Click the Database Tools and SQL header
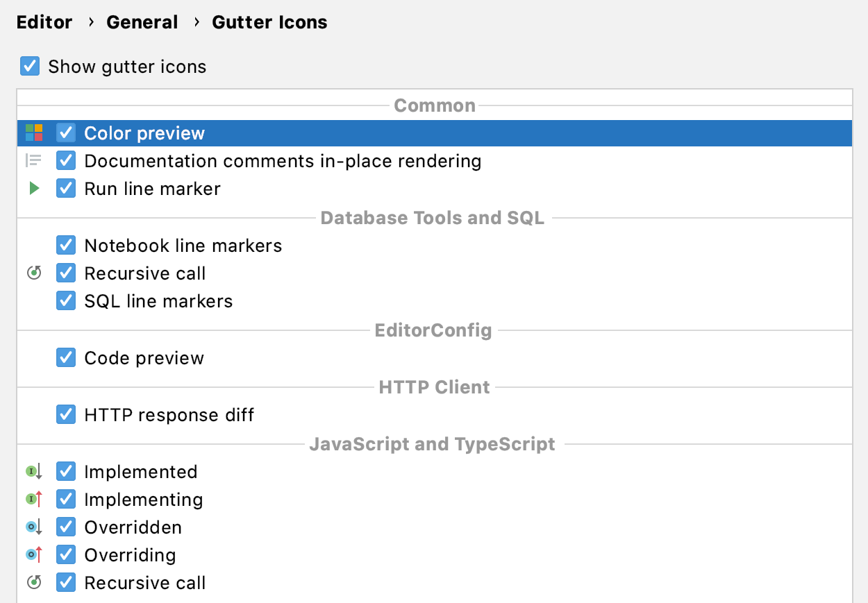The height and width of the screenshot is (603, 868). 433,218
